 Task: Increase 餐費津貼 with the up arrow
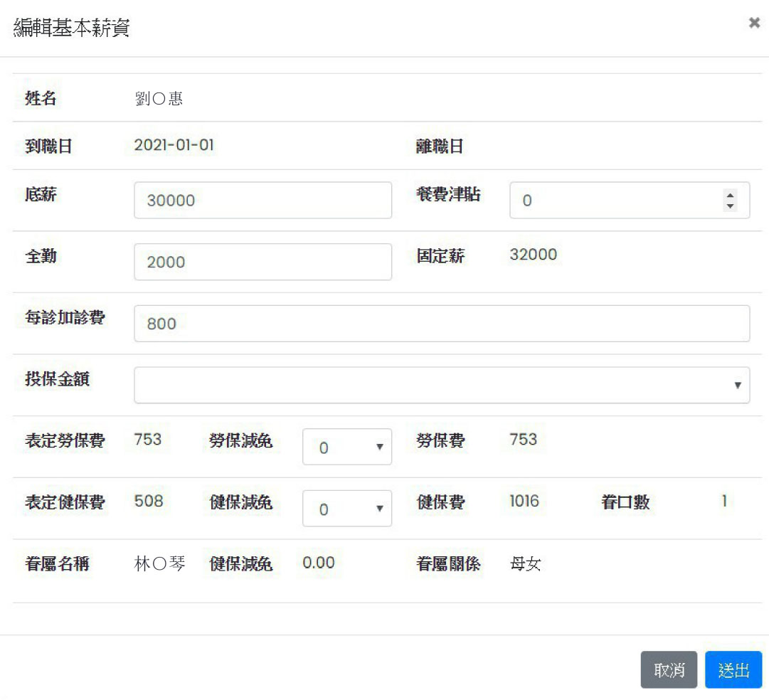pos(729,194)
